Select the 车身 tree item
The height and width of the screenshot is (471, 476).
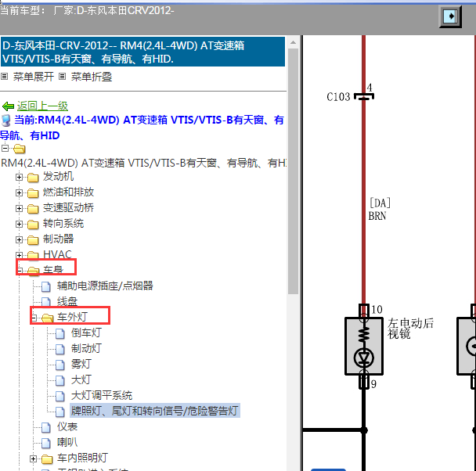[53, 270]
